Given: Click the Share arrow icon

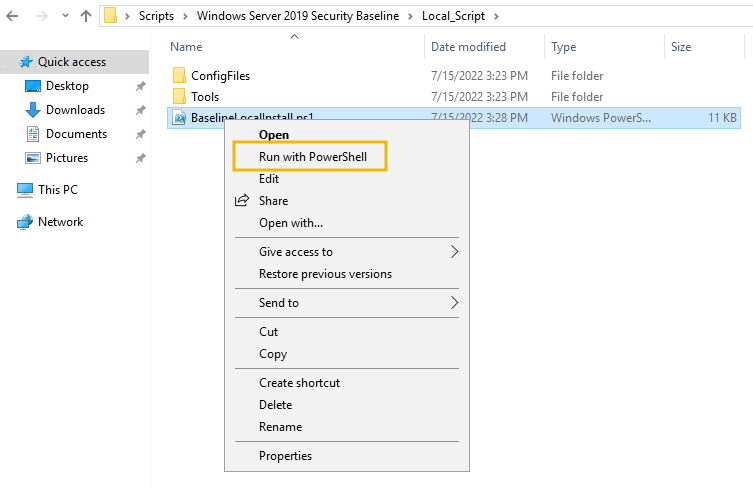Looking at the screenshot, I should [x=242, y=200].
